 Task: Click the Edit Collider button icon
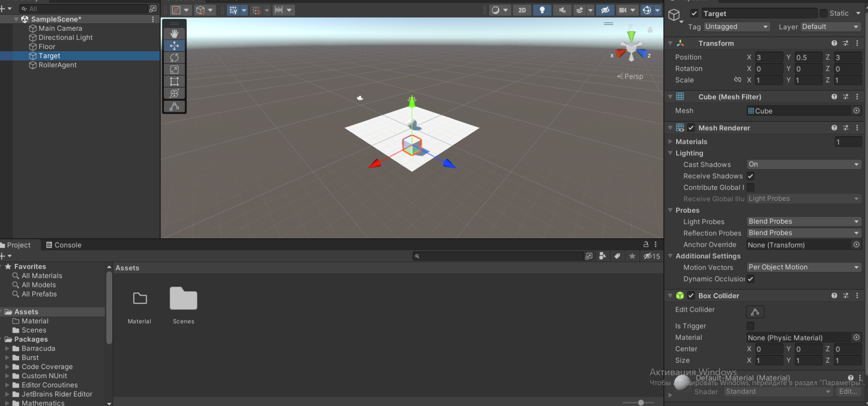pos(755,312)
